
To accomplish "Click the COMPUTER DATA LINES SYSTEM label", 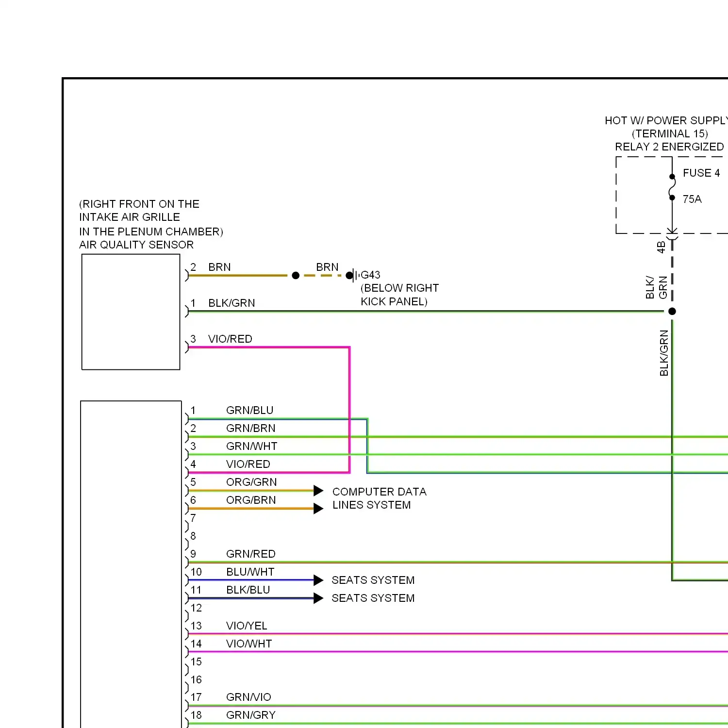I will (380, 498).
